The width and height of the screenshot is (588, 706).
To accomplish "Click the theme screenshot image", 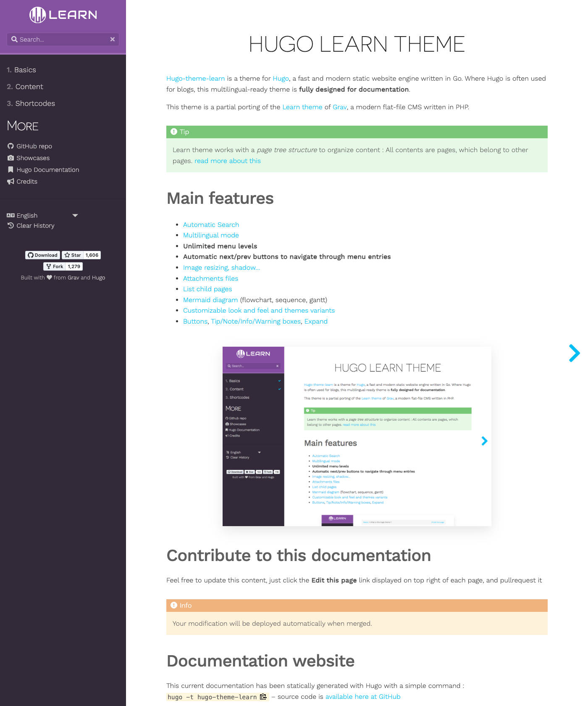I will 357,436.
